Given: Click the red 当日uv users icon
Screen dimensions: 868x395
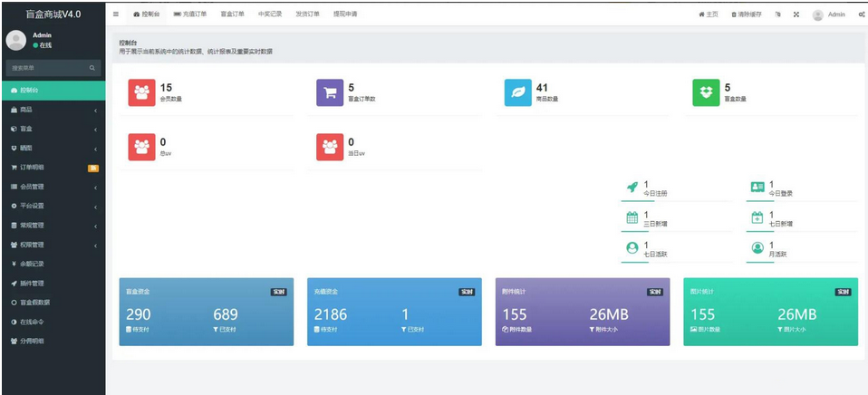Looking at the screenshot, I should [330, 147].
